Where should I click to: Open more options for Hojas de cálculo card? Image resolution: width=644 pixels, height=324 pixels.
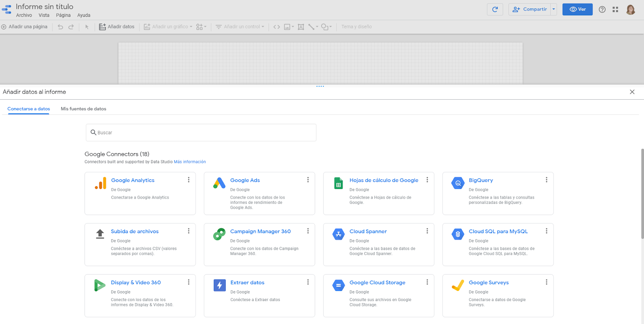pyautogui.click(x=427, y=180)
